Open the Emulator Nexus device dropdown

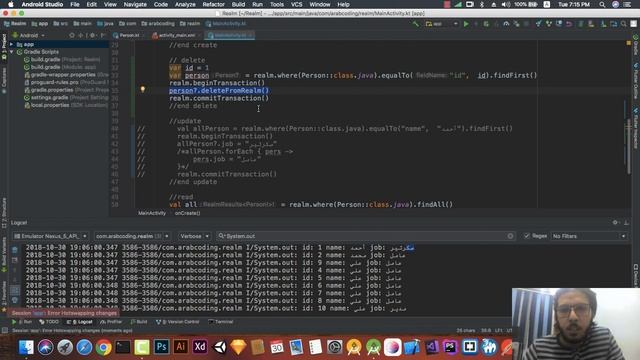50,236
